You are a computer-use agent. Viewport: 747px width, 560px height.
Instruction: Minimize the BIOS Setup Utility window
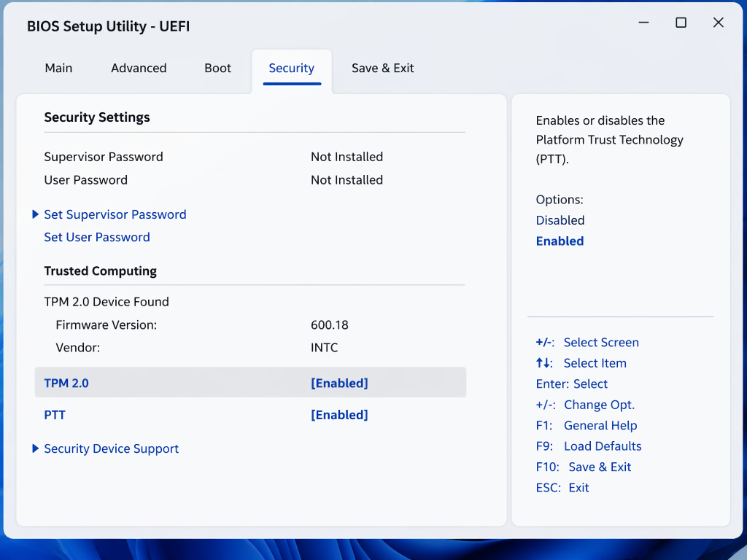(x=643, y=23)
